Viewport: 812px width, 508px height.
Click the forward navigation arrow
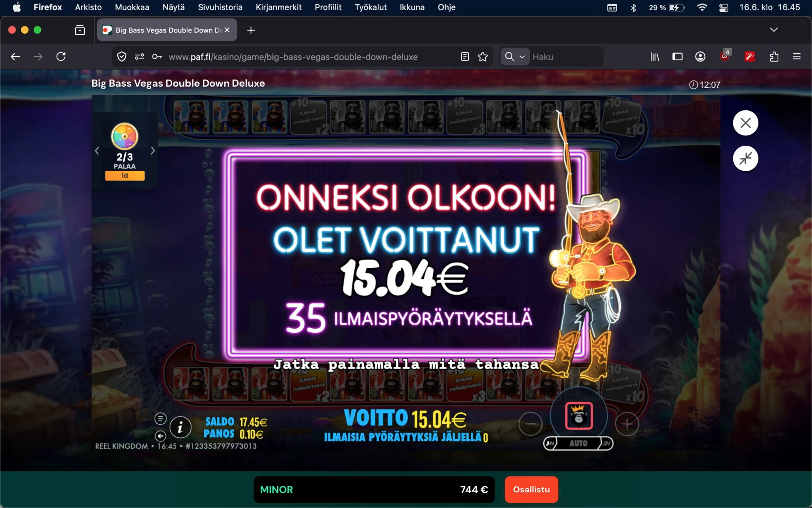click(38, 57)
